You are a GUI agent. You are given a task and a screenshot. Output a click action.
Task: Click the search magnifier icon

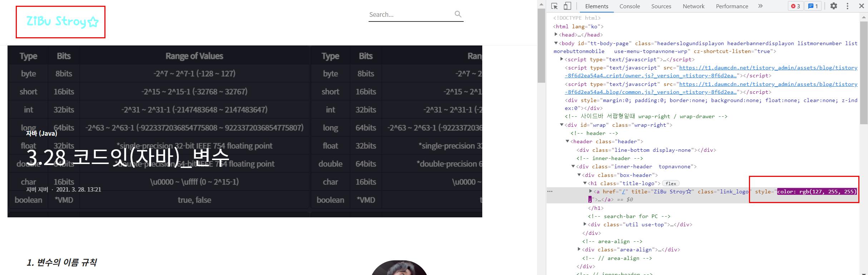[458, 14]
